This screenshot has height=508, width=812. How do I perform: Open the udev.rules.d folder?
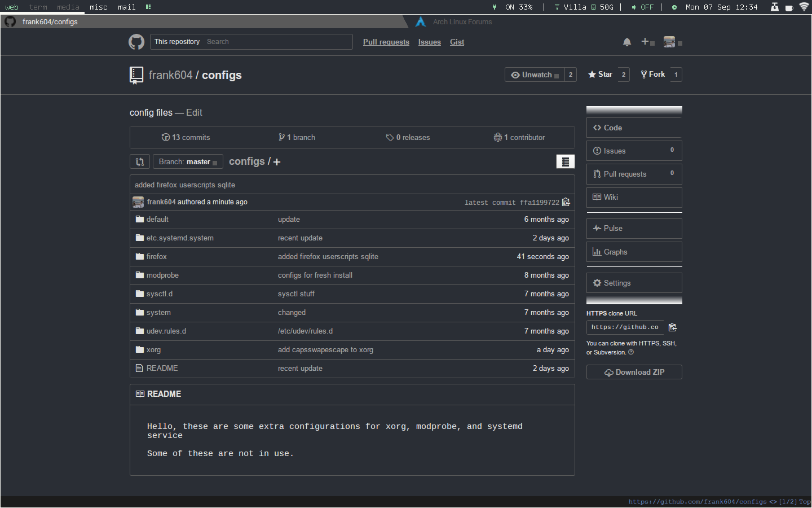(166, 331)
